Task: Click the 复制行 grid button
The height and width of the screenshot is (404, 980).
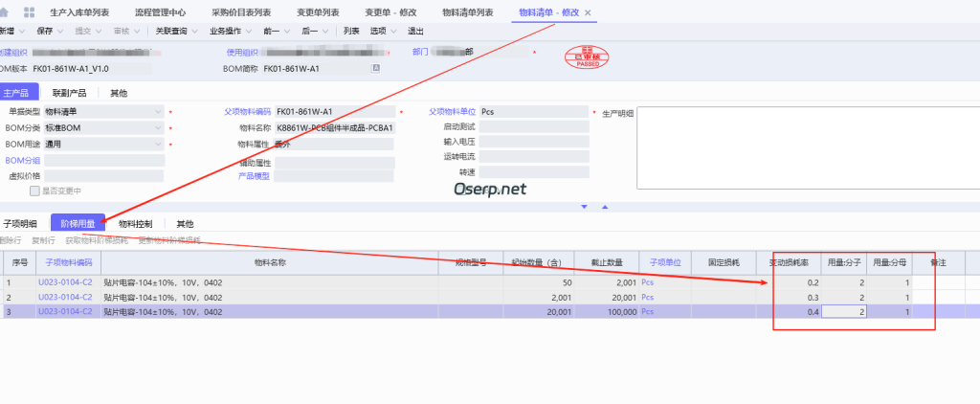Action: click(44, 241)
